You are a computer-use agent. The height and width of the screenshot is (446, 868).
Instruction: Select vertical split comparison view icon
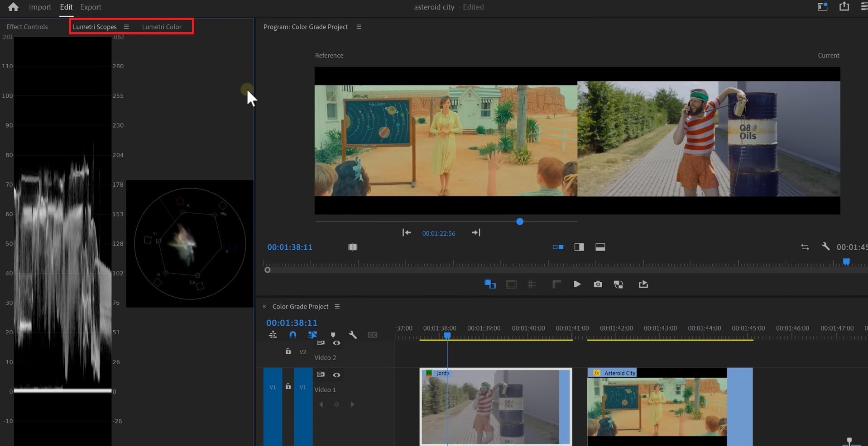579,247
